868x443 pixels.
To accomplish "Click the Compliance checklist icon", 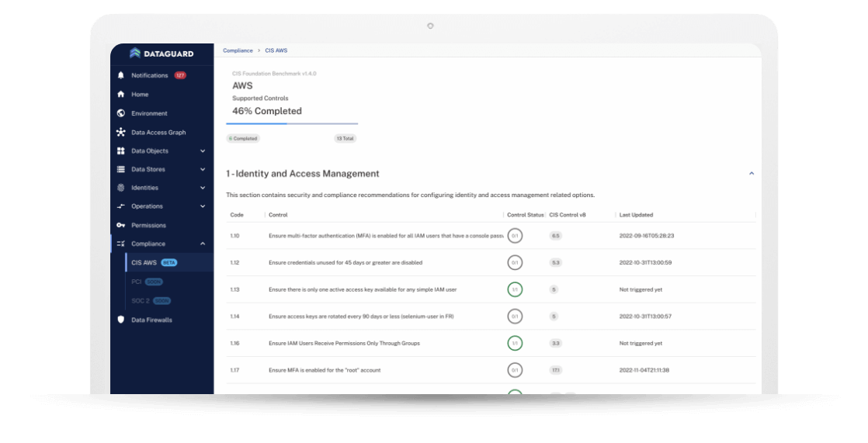I will pyautogui.click(x=120, y=244).
